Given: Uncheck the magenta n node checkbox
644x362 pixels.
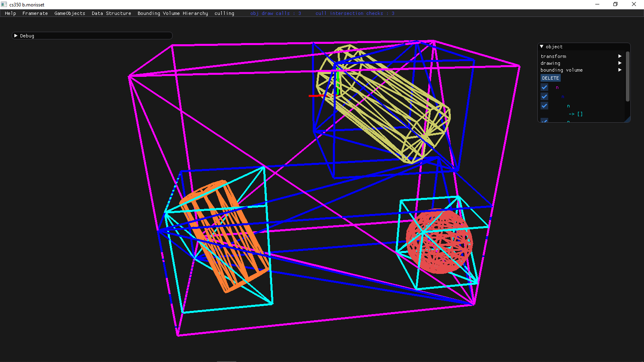Looking at the screenshot, I should pos(544,87).
